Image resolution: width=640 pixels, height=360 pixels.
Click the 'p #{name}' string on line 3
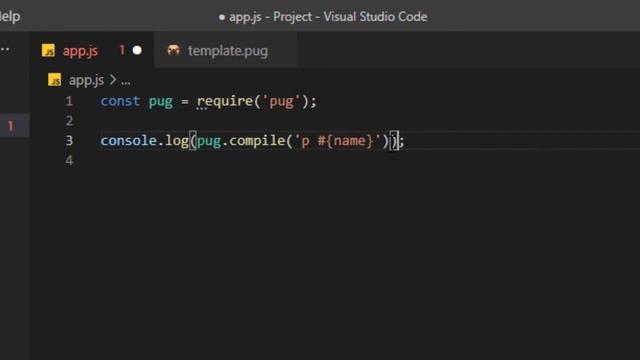338,141
